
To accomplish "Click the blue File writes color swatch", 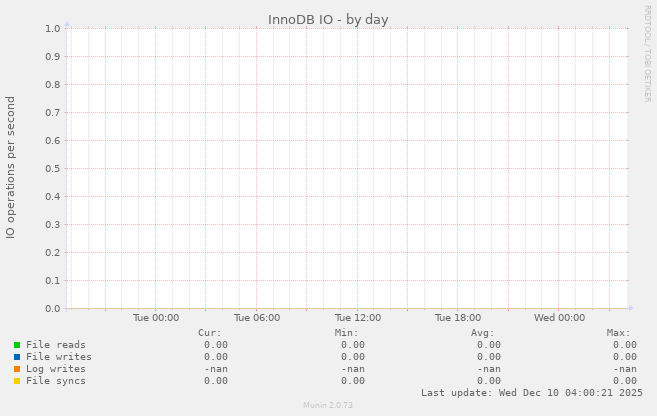I will (x=17, y=357).
